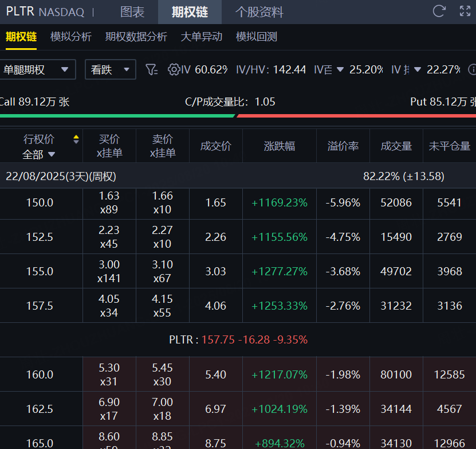Switch to the 个股资料 tab
This screenshot has width=476, height=449.
[259, 12]
